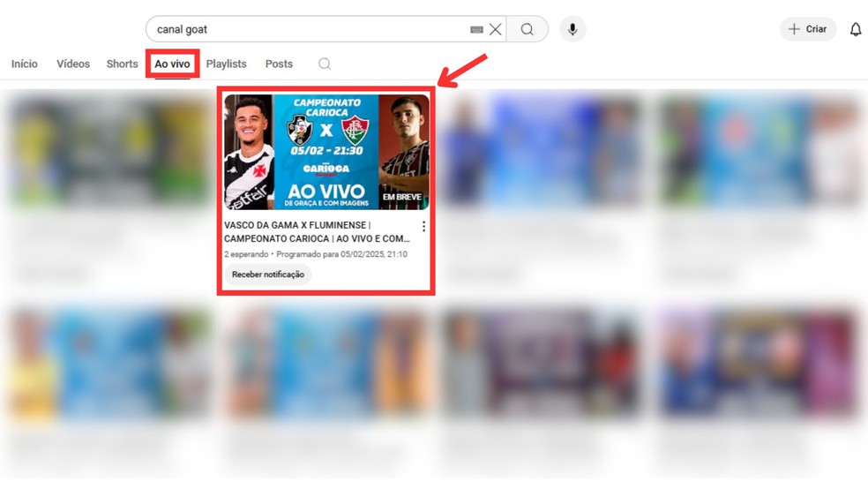Switch to the Vídeos tab
The height and width of the screenshot is (489, 868).
coord(73,64)
